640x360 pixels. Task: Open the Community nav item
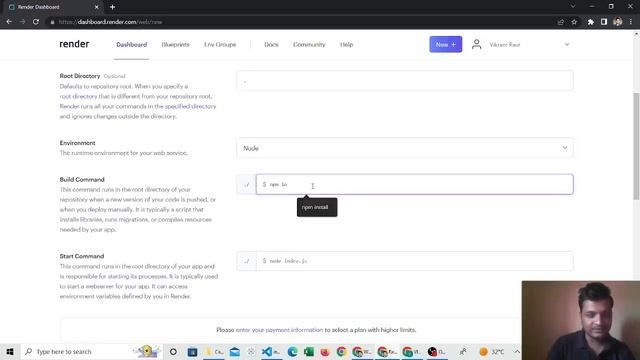tap(309, 44)
